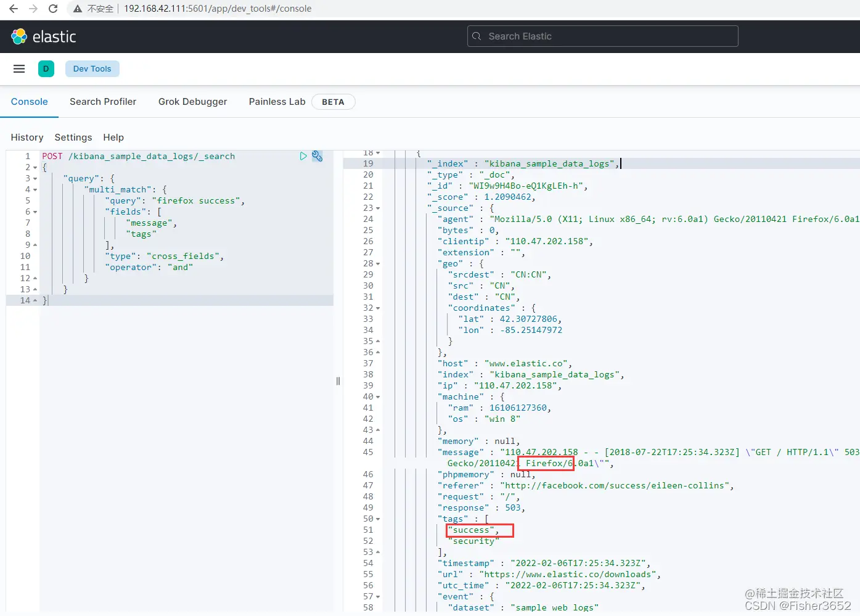860x616 pixels.
Task: Click the browser address bar URL
Action: (x=218, y=9)
